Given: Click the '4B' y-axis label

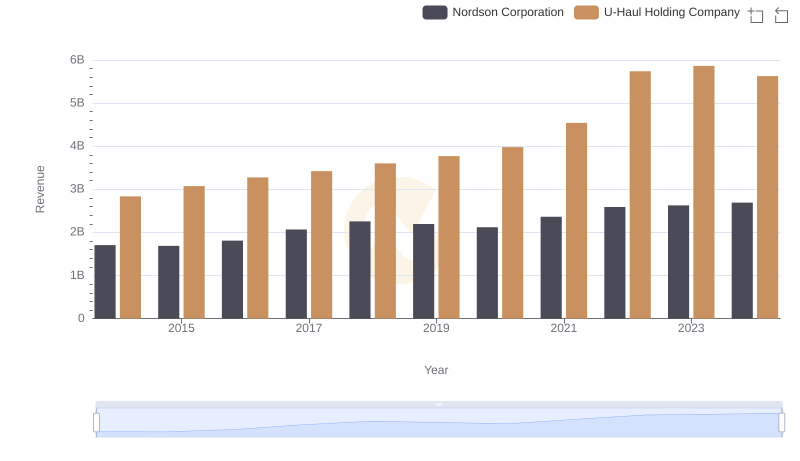Looking at the screenshot, I should (77, 146).
